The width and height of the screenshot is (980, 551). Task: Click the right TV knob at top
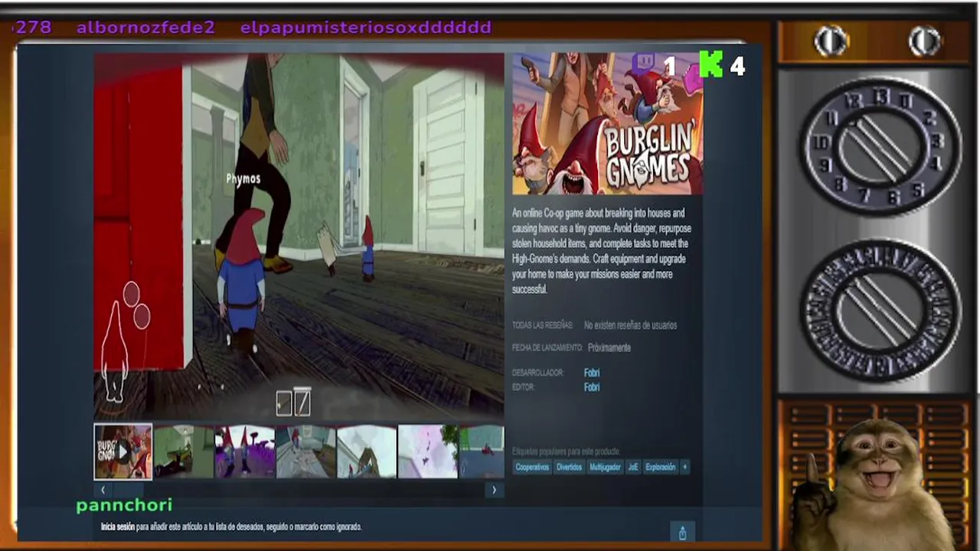point(924,41)
